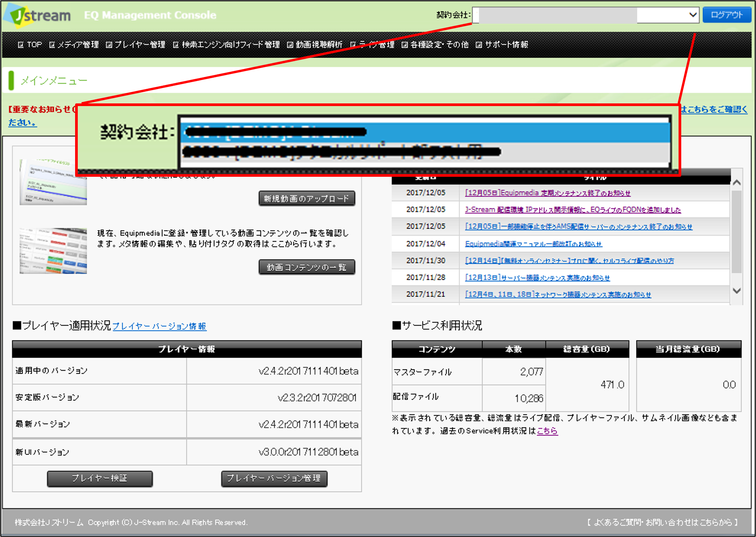Open the ライブ管理 menu
The height and width of the screenshot is (537, 756).
click(372, 44)
